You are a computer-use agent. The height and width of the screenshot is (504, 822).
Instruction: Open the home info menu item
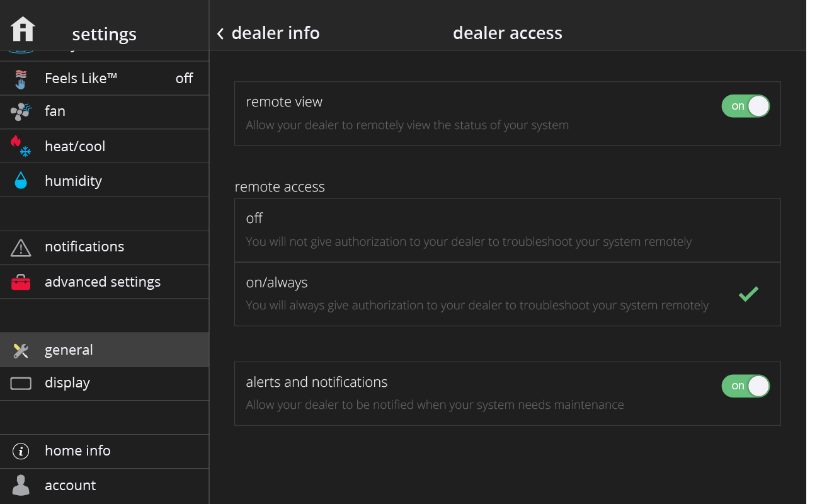point(77,451)
